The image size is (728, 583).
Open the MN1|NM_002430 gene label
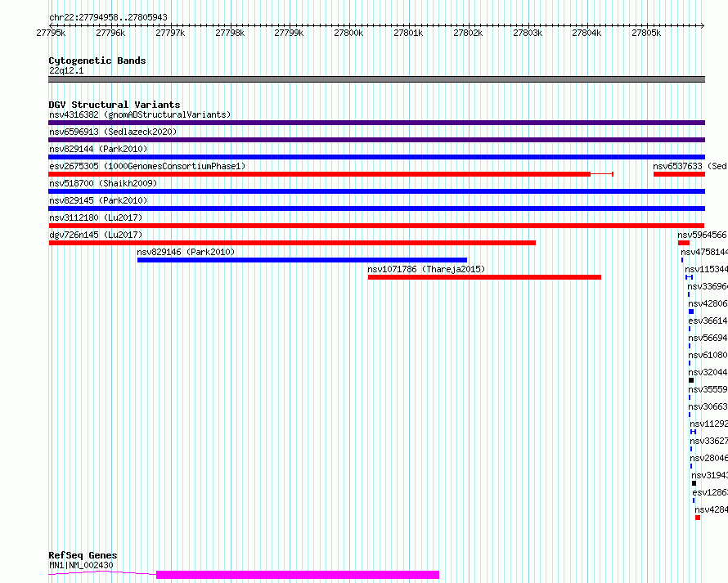(81, 565)
